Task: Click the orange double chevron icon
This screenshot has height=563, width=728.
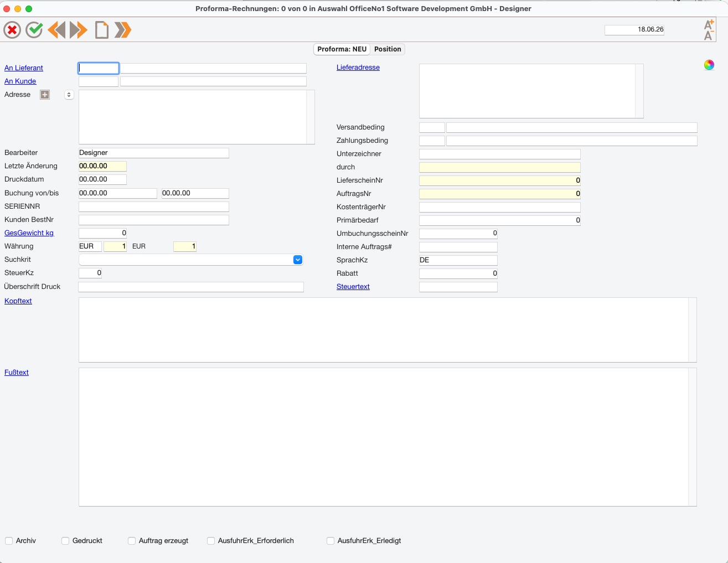Action: click(123, 30)
